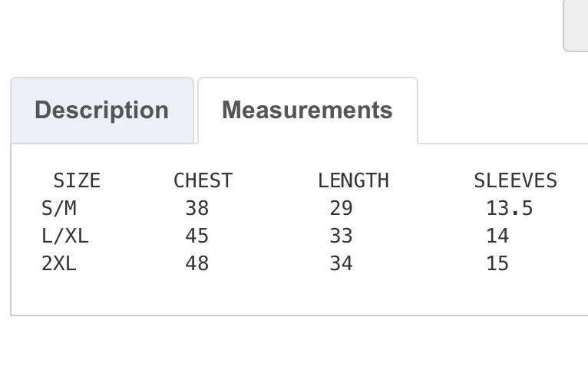Click length value 33 for L/XL
Viewport: 588px width, 370px height.
(341, 236)
